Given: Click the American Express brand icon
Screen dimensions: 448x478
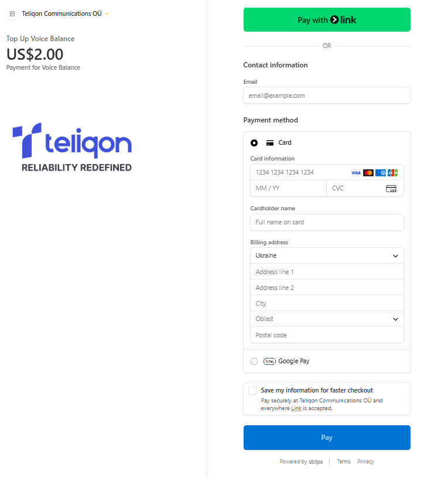Looking at the screenshot, I should point(381,173).
